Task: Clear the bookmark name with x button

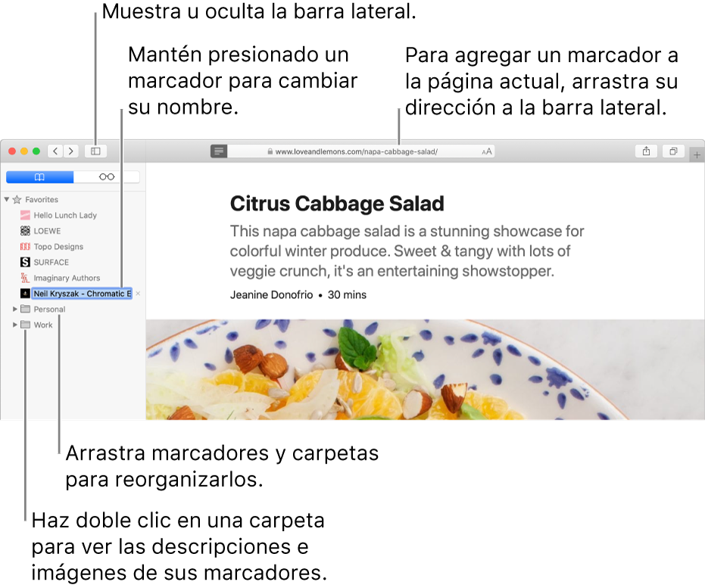Action: [x=138, y=294]
